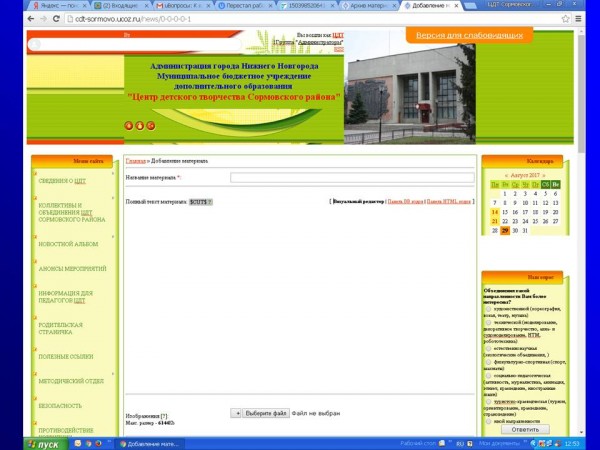Click 'Выберите файл' button
The width and height of the screenshot is (600, 450).
(x=266, y=413)
